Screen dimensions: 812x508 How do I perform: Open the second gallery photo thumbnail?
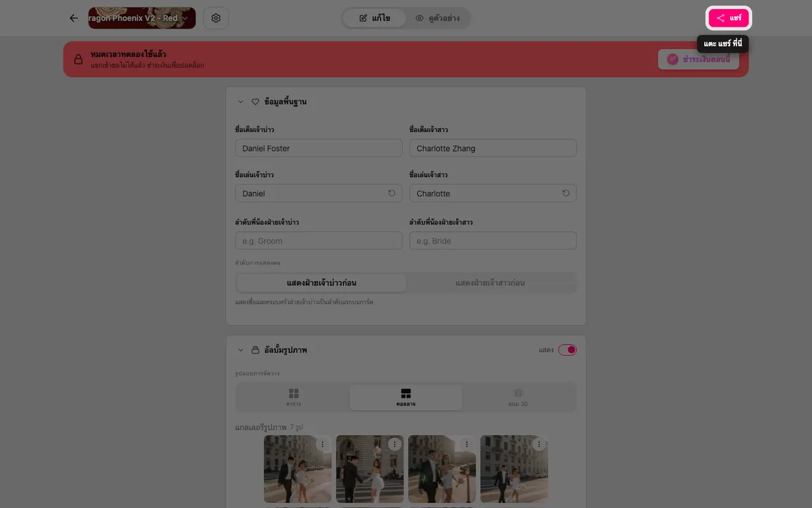click(370, 470)
